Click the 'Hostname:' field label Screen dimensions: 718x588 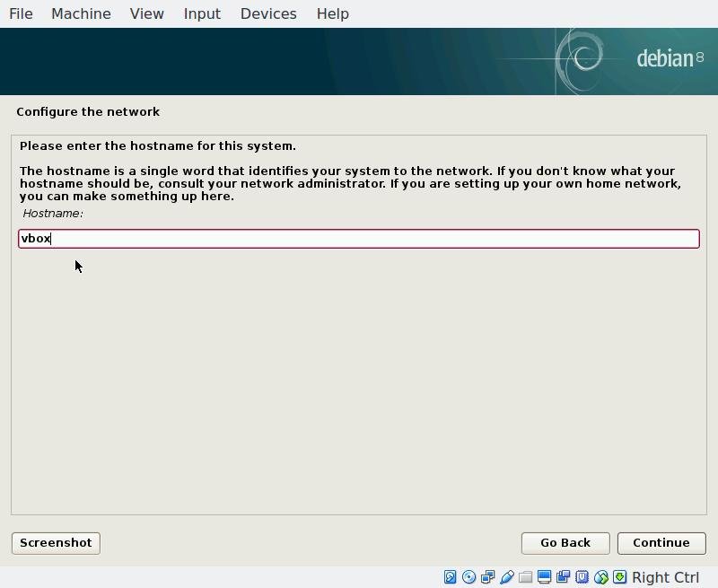pyautogui.click(x=53, y=214)
